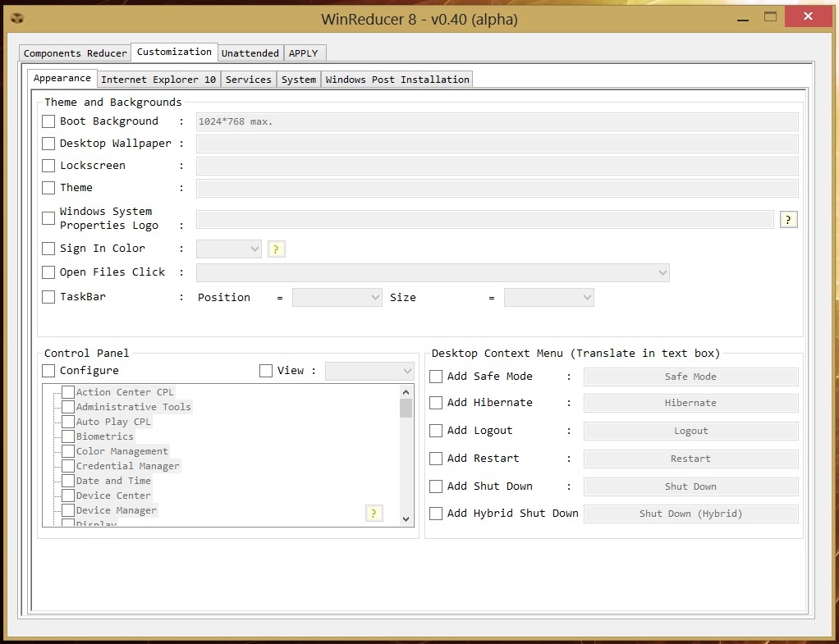The height and width of the screenshot is (644, 839).
Task: Select the Appearance sub-tab
Action: click(x=62, y=78)
